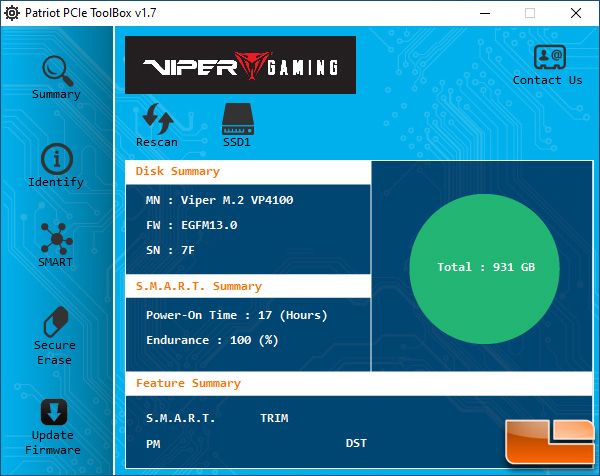This screenshot has width=600, height=476.
Task: Open the Summary page from sidebar
Action: pos(57,78)
